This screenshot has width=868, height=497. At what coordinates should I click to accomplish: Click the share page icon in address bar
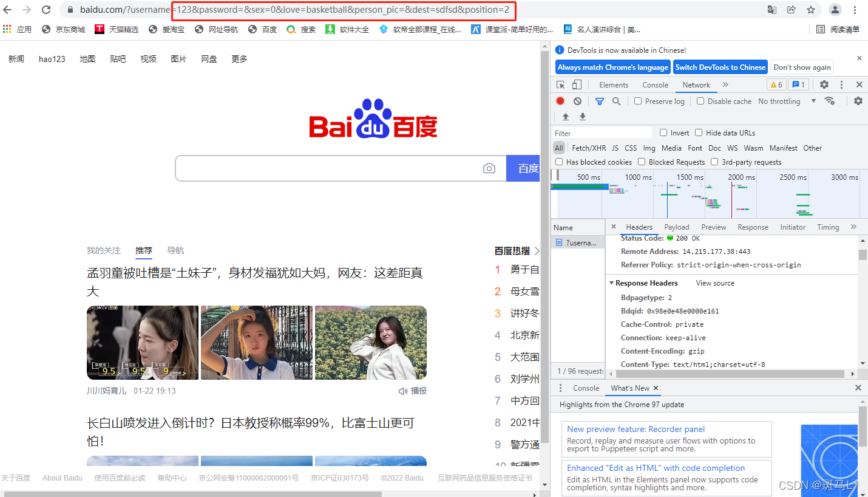click(792, 10)
